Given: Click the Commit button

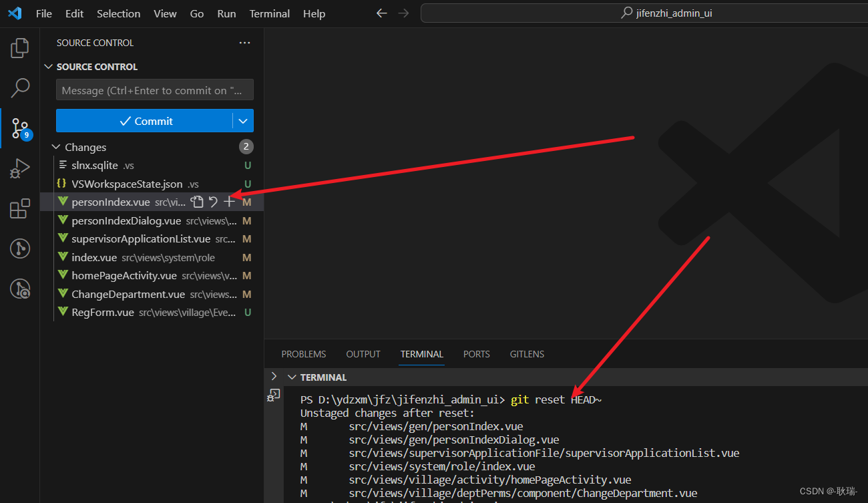Looking at the screenshot, I should [x=144, y=121].
